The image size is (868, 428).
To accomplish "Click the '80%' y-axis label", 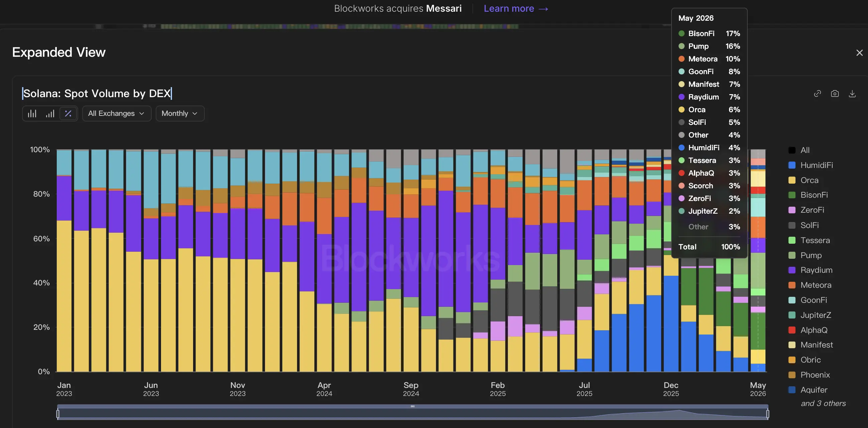I will [41, 194].
